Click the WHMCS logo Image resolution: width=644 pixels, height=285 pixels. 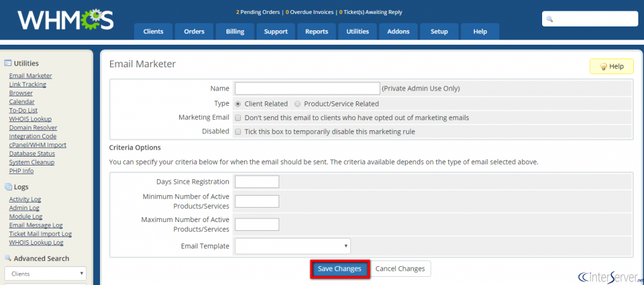point(65,20)
